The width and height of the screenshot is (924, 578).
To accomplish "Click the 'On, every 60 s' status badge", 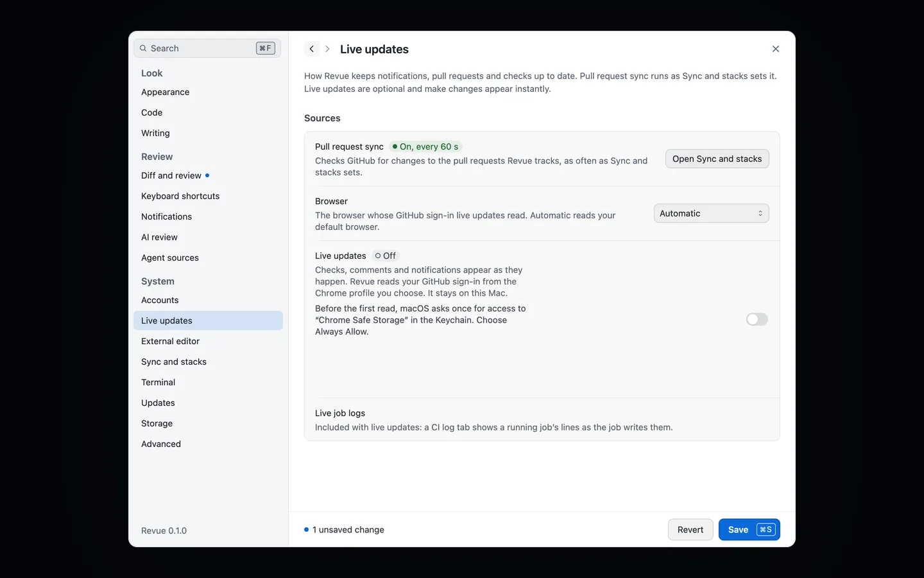I will [425, 146].
